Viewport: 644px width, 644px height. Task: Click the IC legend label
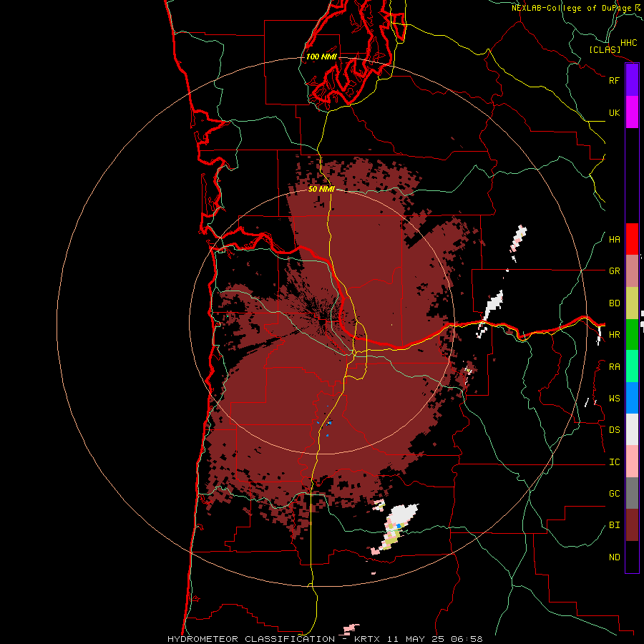[x=614, y=462]
